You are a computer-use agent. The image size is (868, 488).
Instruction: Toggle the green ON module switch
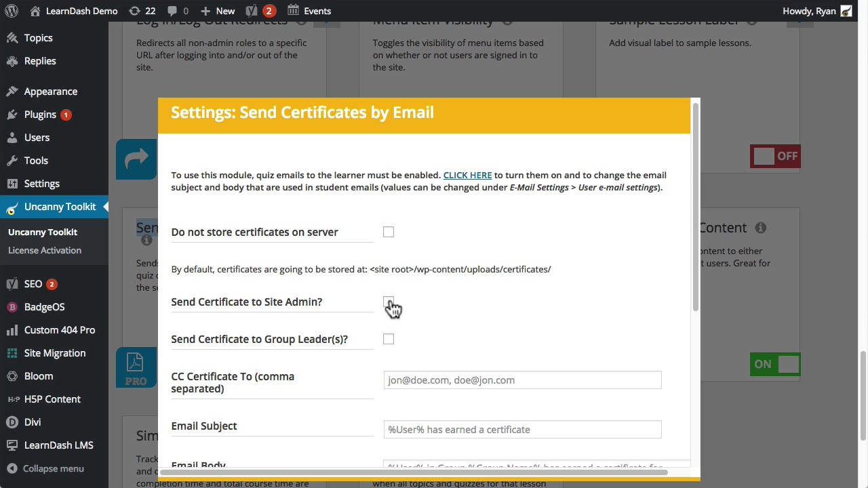click(775, 365)
